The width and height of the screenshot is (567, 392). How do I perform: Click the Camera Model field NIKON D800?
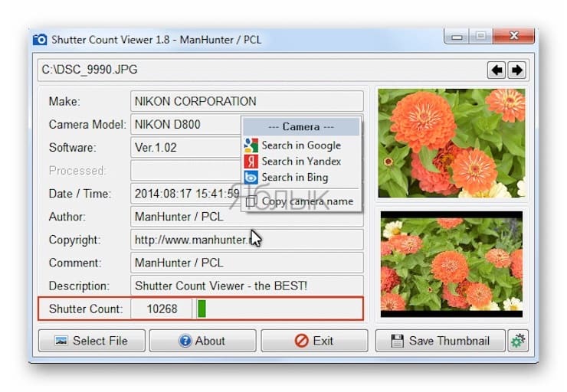pos(185,124)
